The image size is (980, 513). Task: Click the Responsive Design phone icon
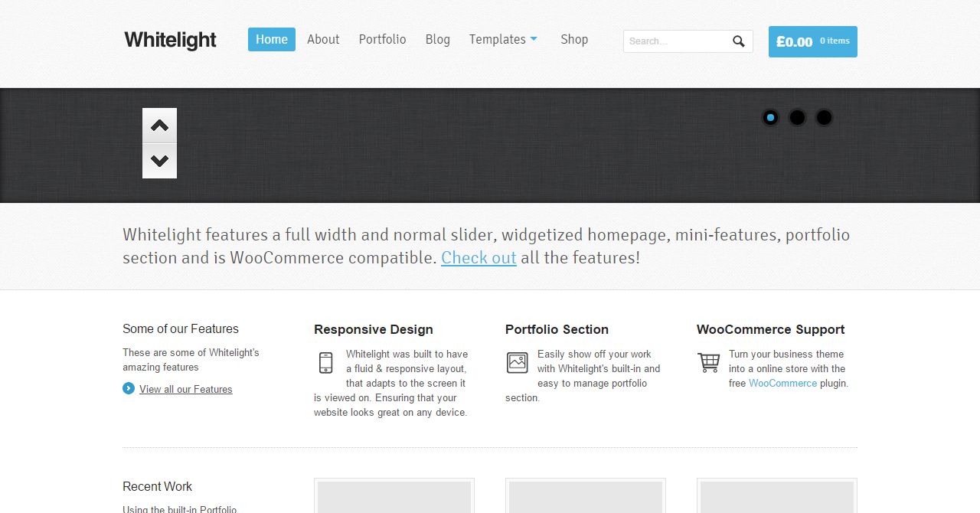click(325, 363)
